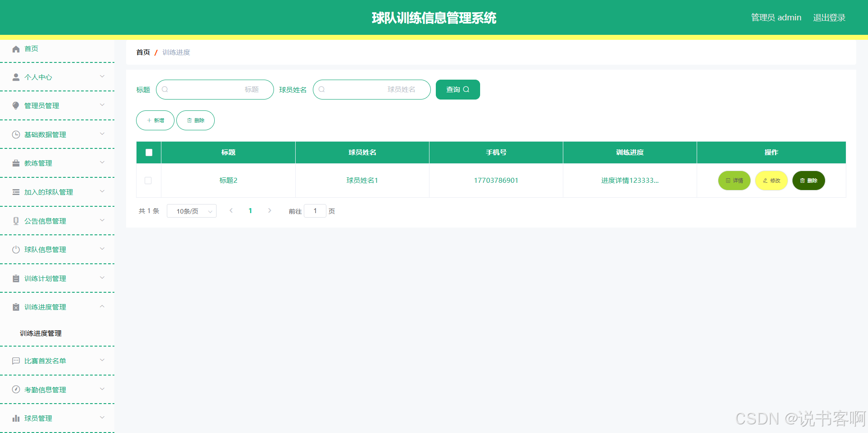Expand the 教练管理 menu chevron
Viewport: 868px width, 433px height.
pos(102,162)
